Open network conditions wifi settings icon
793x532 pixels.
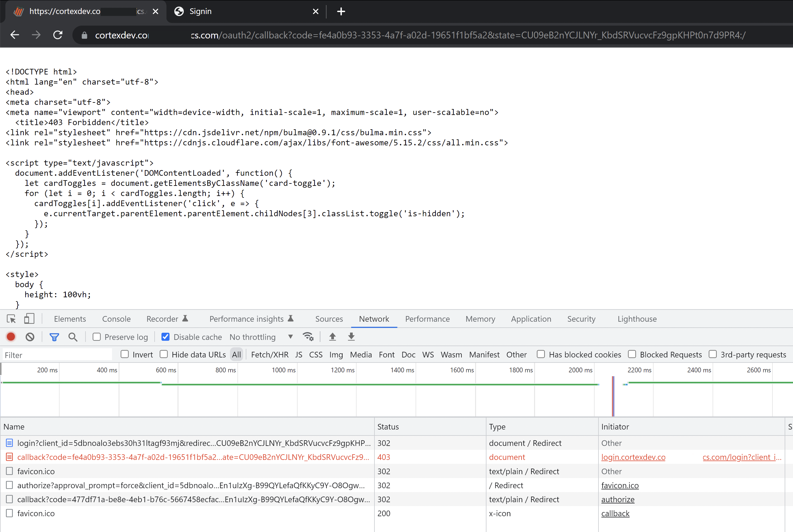coord(308,337)
